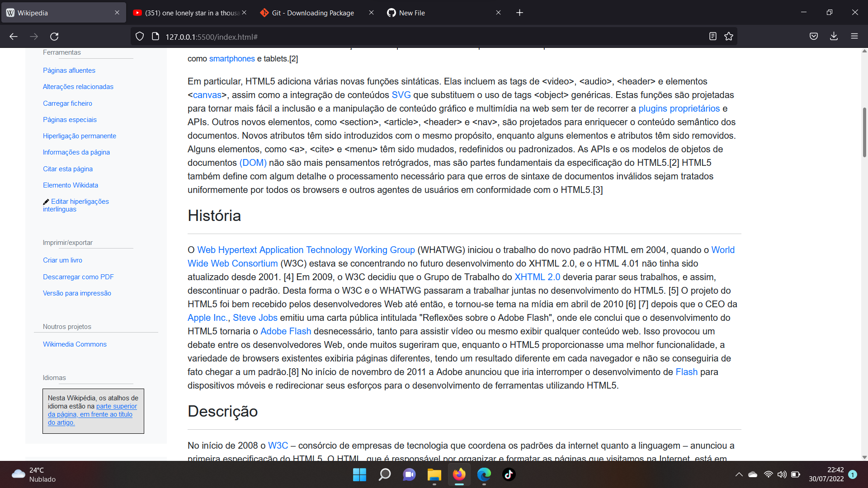
Task: Launch Microsoft Edge from the taskbar
Action: tap(484, 474)
